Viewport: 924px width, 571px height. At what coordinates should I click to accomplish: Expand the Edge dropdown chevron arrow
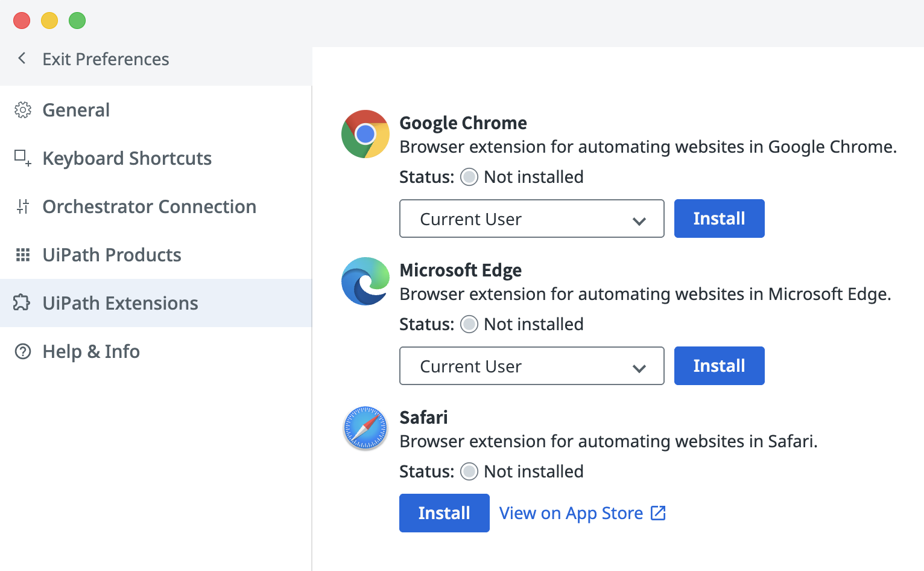click(x=639, y=368)
